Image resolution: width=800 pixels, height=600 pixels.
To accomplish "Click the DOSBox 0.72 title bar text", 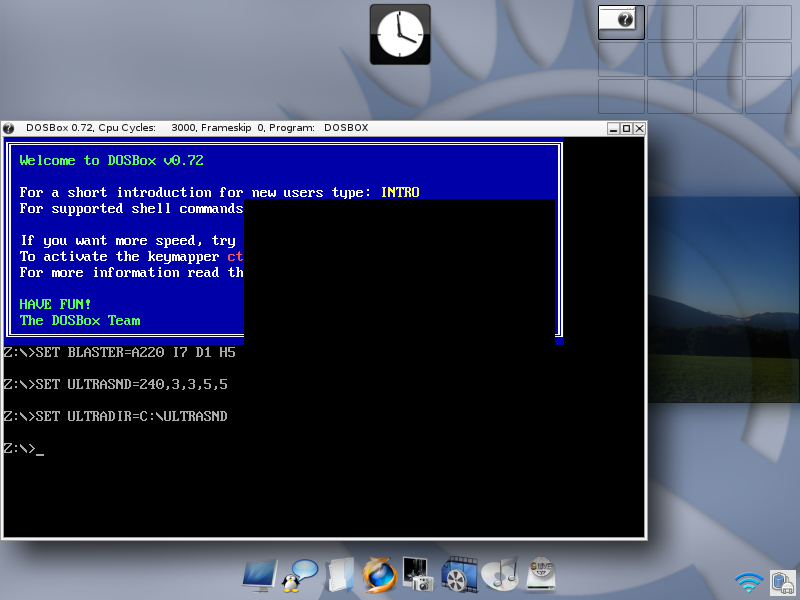I will click(x=197, y=128).
